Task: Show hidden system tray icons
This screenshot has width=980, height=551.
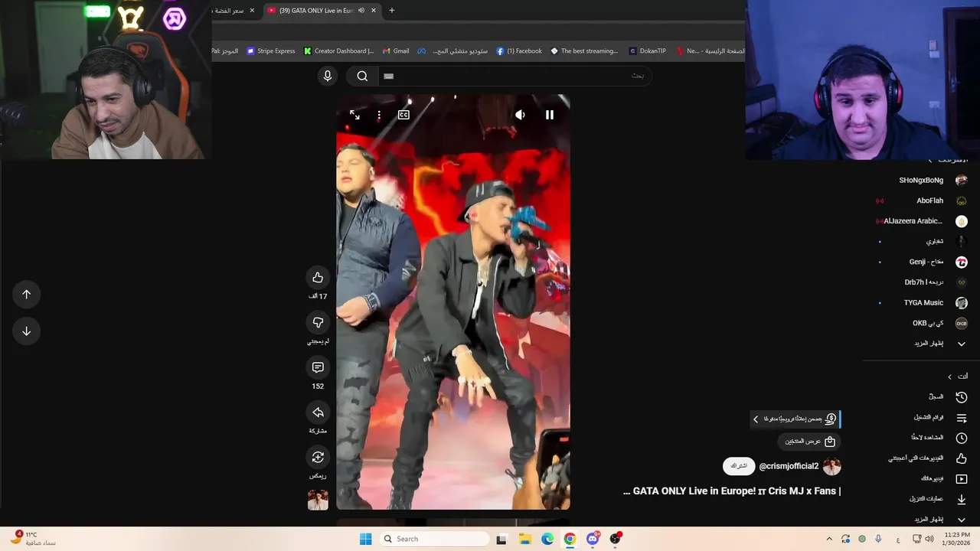Action: [829, 539]
